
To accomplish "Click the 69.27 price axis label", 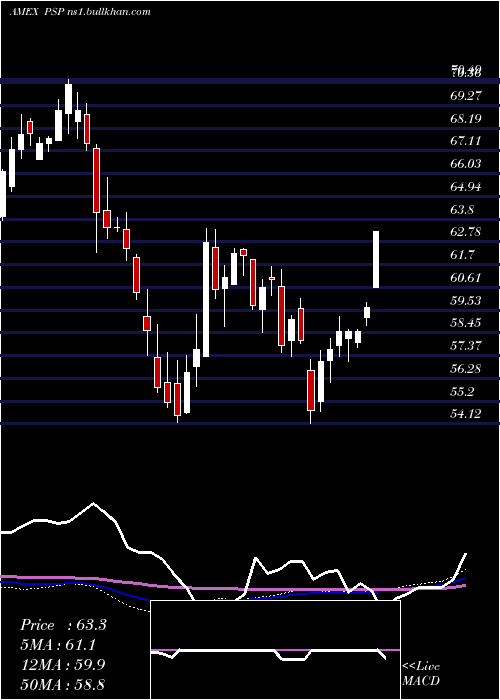I will click(466, 95).
